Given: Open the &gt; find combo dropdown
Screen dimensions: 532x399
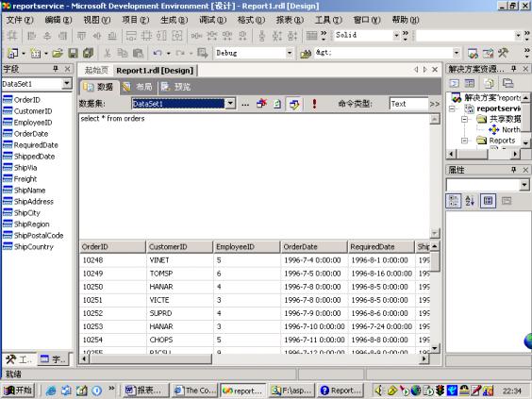Looking at the screenshot, I should tap(457, 53).
